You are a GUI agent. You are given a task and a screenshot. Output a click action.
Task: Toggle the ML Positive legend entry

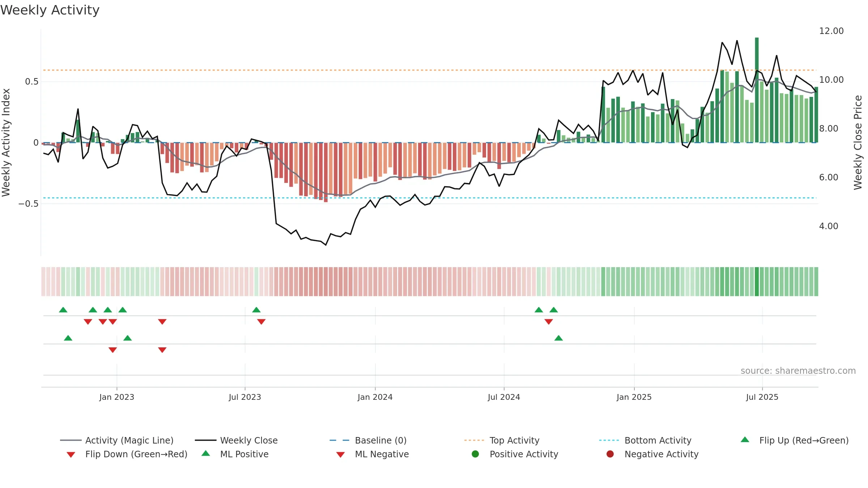tap(235, 454)
